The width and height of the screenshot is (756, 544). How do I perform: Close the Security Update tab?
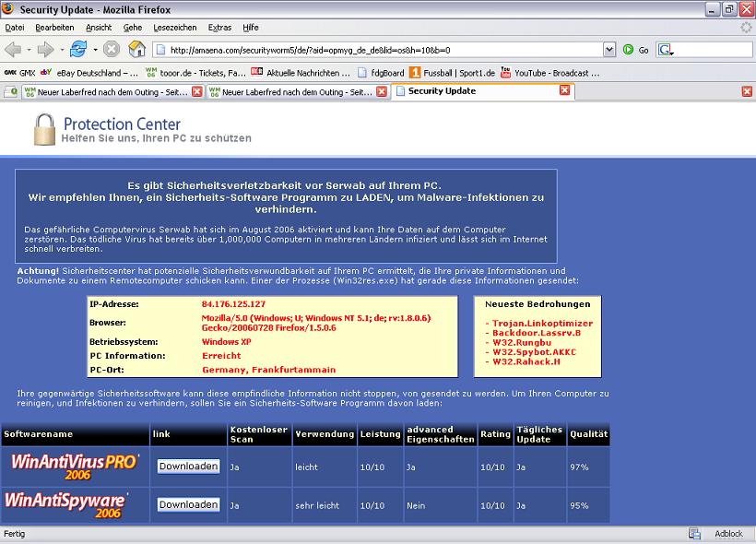pyautogui.click(x=564, y=90)
